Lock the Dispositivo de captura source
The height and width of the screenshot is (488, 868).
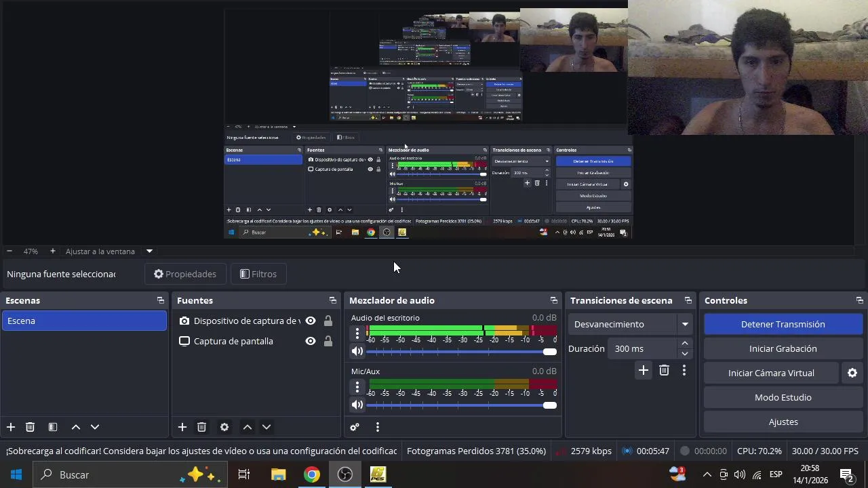tap(328, 321)
